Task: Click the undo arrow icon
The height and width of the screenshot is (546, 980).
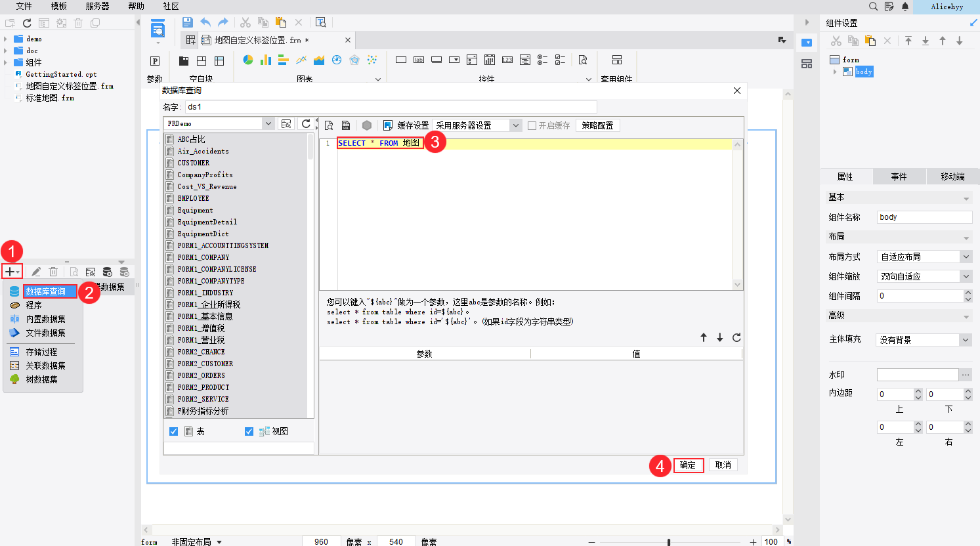Action: 205,22
